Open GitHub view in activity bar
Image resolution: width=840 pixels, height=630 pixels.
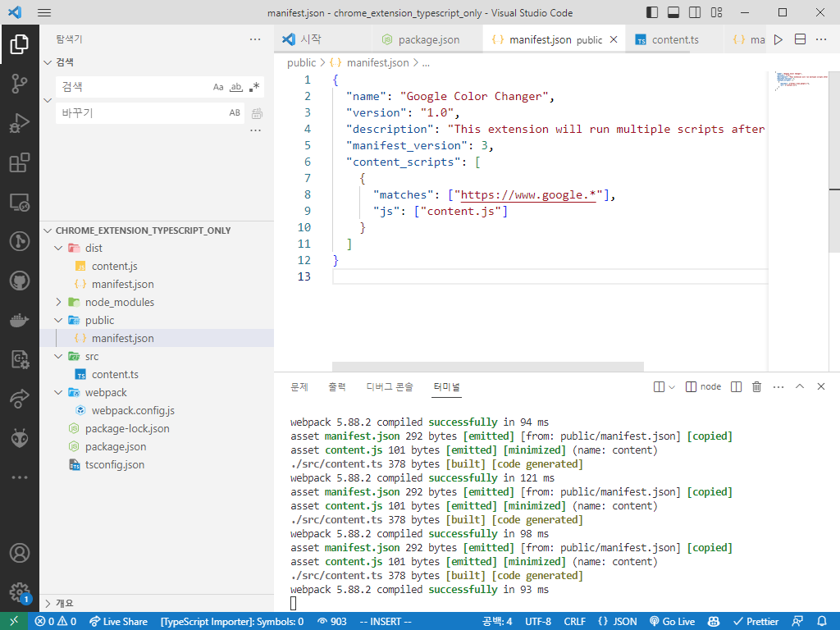click(20, 281)
